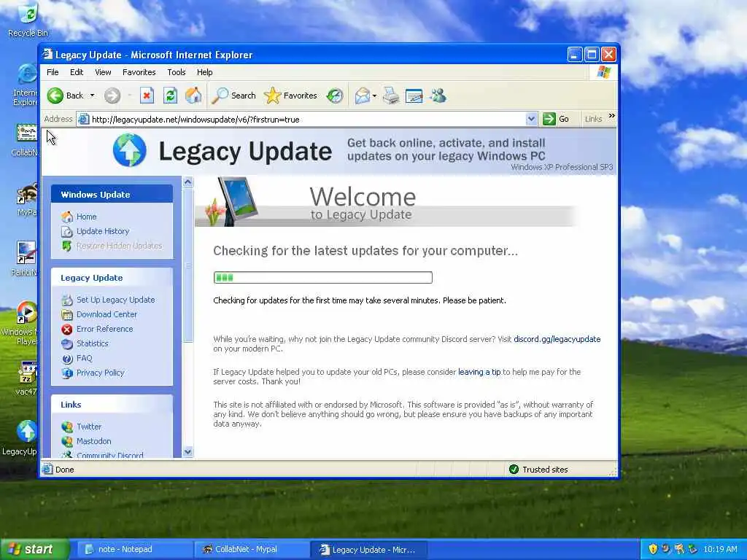
Task: Go back with the Back arrow
Action: [65, 96]
